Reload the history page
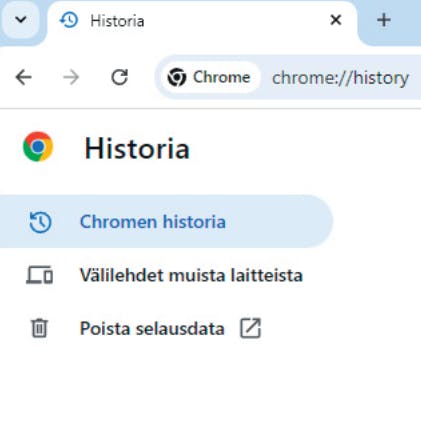Image resolution: width=421 pixels, height=427 pixels. tap(119, 77)
